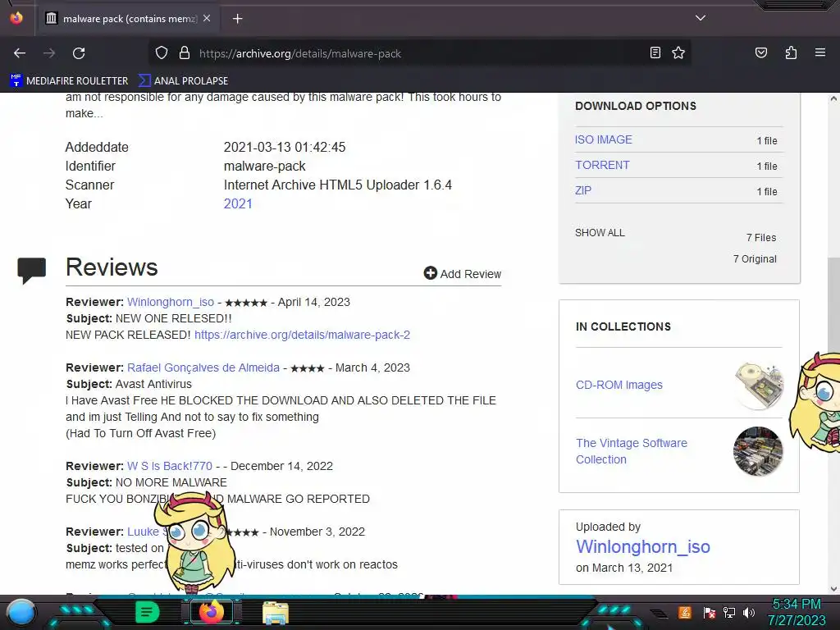840x630 pixels.
Task: Click the padlock site info icon
Action: (185, 53)
